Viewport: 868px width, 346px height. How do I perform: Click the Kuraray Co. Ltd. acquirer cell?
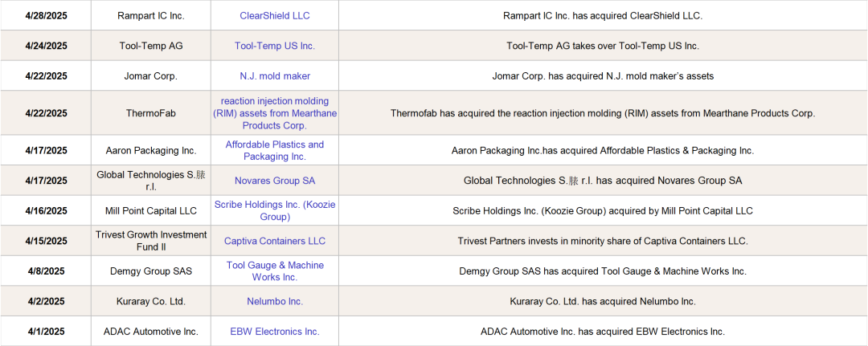click(x=150, y=301)
